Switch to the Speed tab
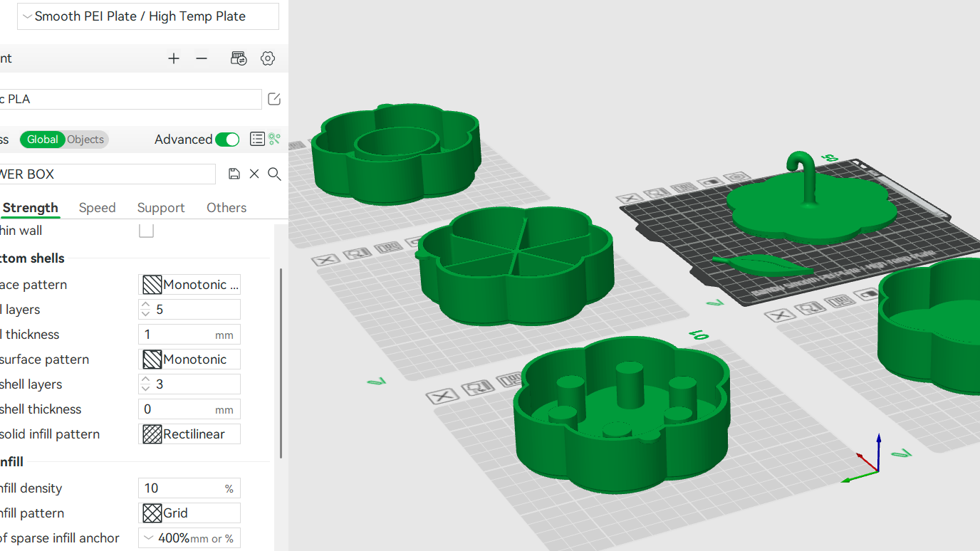This screenshot has height=551, width=980. 97,208
